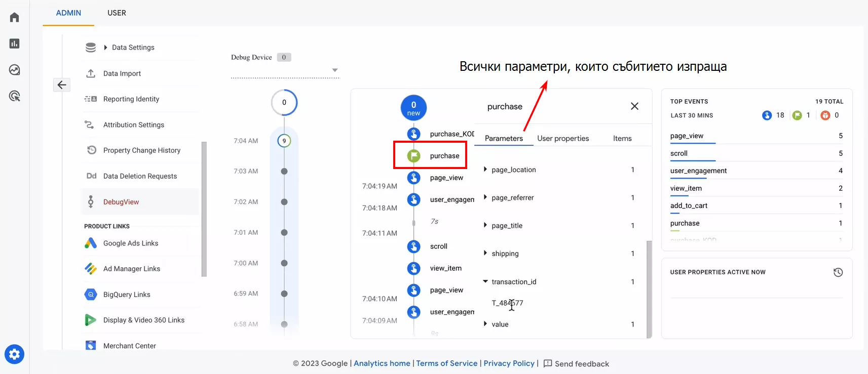
Task: Click the green flag purchase event icon
Action: pos(414,156)
